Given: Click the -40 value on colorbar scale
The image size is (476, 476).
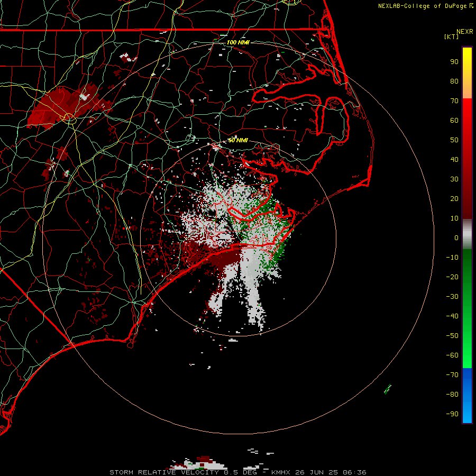Looking at the screenshot, I should click(x=452, y=316).
